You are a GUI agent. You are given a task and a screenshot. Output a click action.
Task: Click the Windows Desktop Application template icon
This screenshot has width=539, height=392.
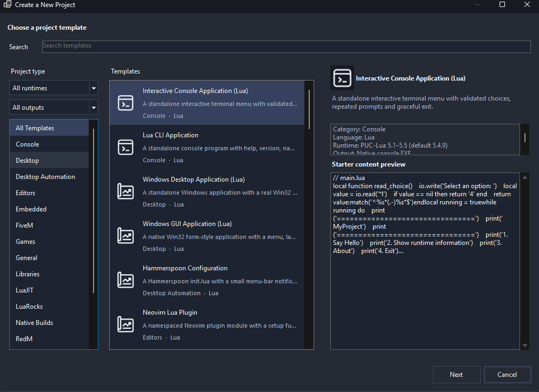point(125,191)
